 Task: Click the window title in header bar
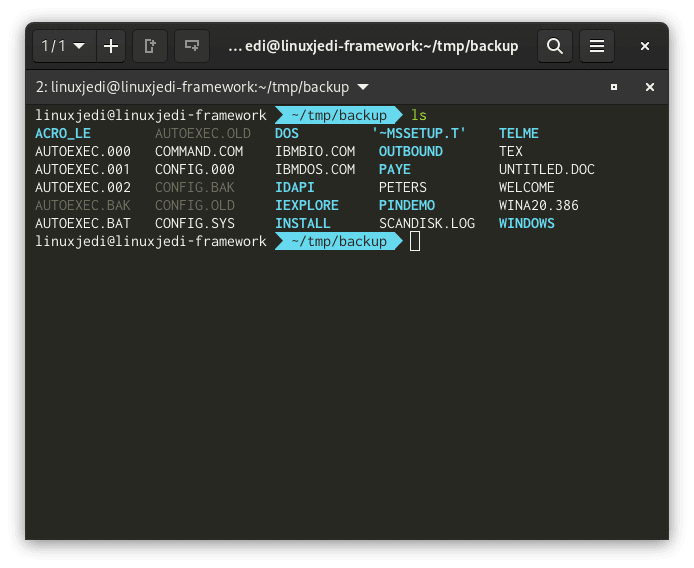[x=373, y=46]
